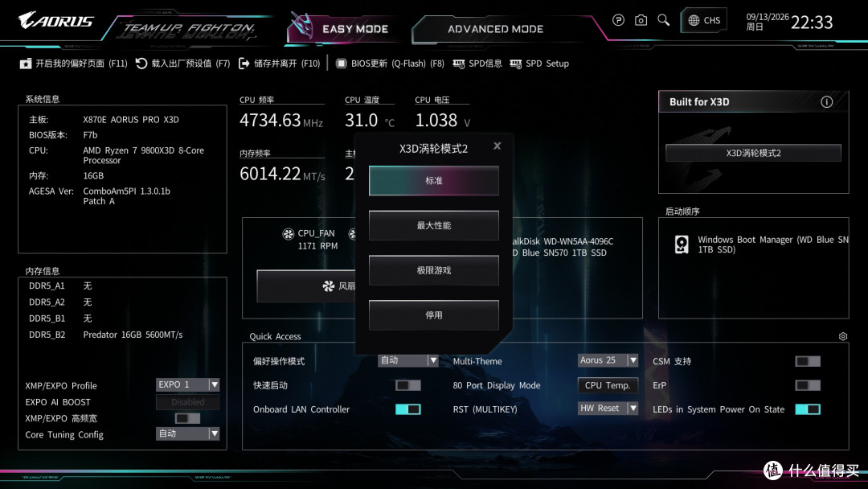Click X870E AORUS PRO X3D motherboard text
Image resolution: width=868 pixels, height=489 pixels.
(131, 120)
